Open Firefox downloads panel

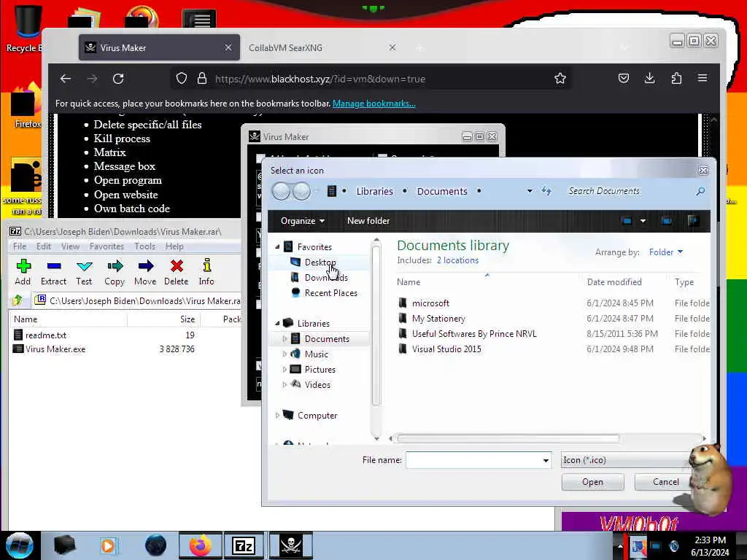[649, 78]
